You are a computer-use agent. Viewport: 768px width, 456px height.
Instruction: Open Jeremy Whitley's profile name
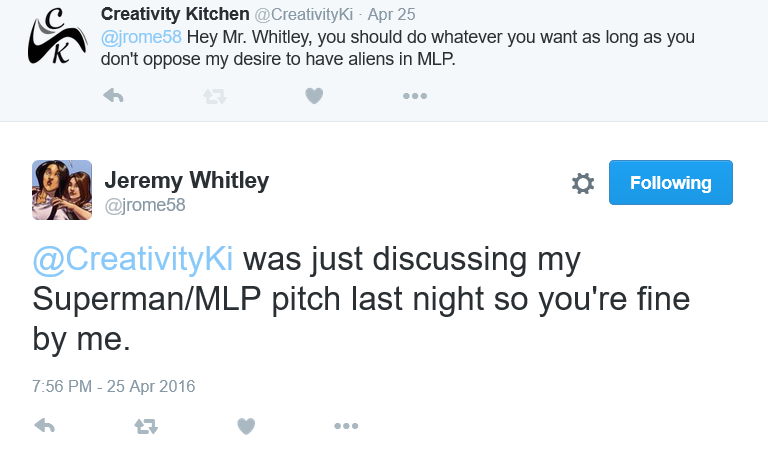187,181
